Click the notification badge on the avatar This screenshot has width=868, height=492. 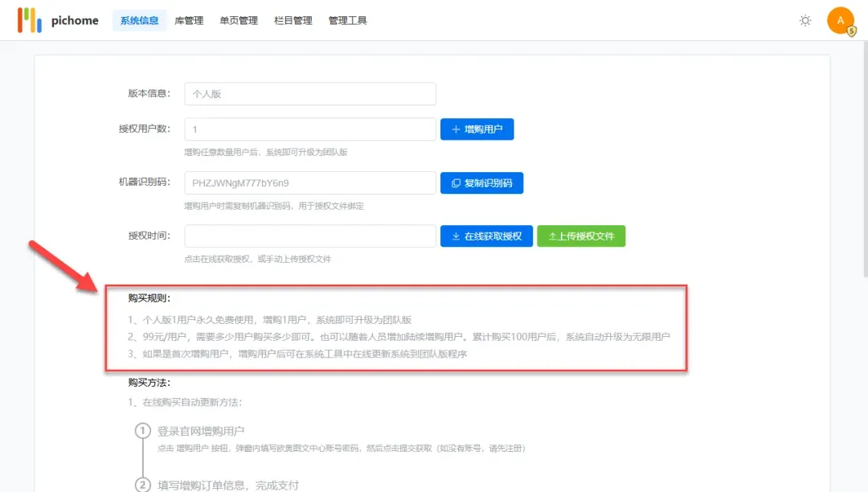click(x=852, y=31)
